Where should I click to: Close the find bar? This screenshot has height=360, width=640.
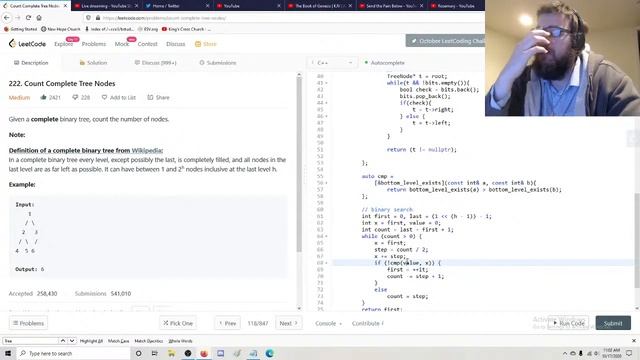tap(634, 341)
